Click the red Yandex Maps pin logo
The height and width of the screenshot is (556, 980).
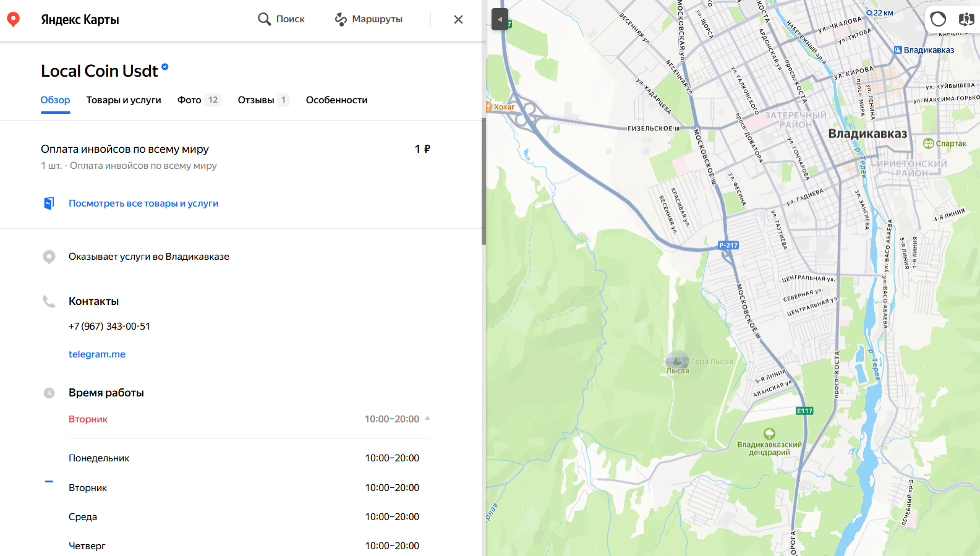(x=13, y=20)
